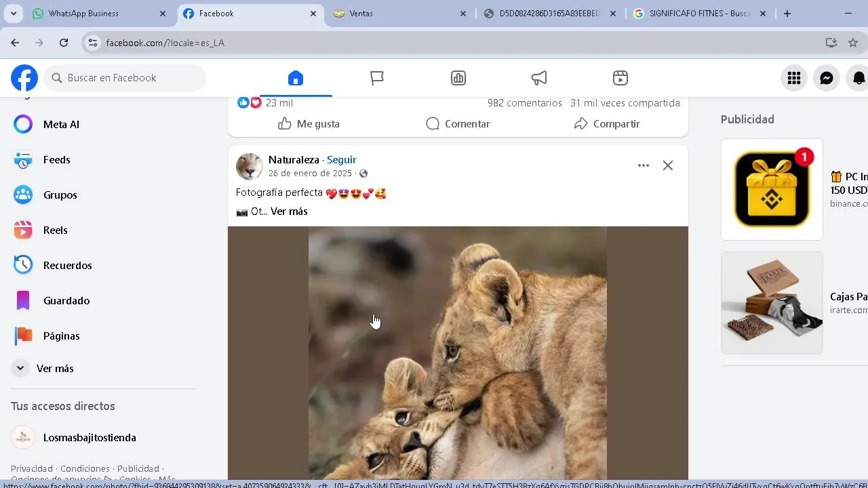Click the PC Im 150 USD Binance ad title
The width and height of the screenshot is (868, 488).
tap(849, 184)
